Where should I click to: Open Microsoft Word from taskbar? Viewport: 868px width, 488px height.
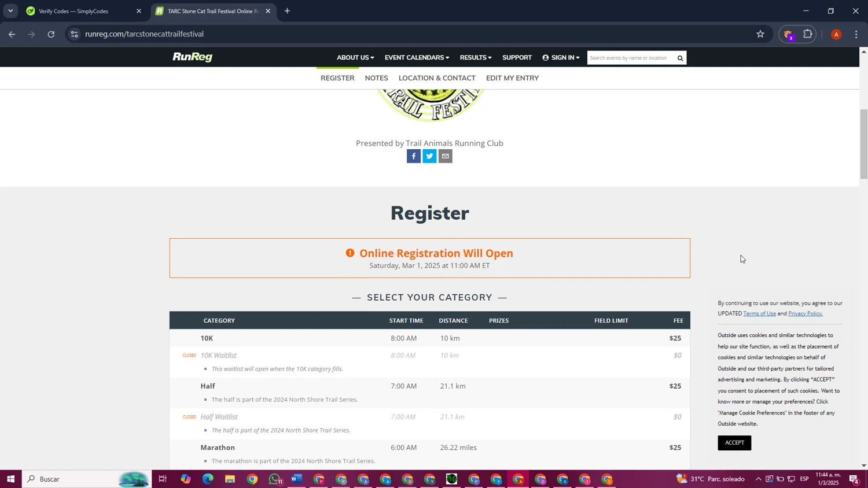[x=297, y=479]
